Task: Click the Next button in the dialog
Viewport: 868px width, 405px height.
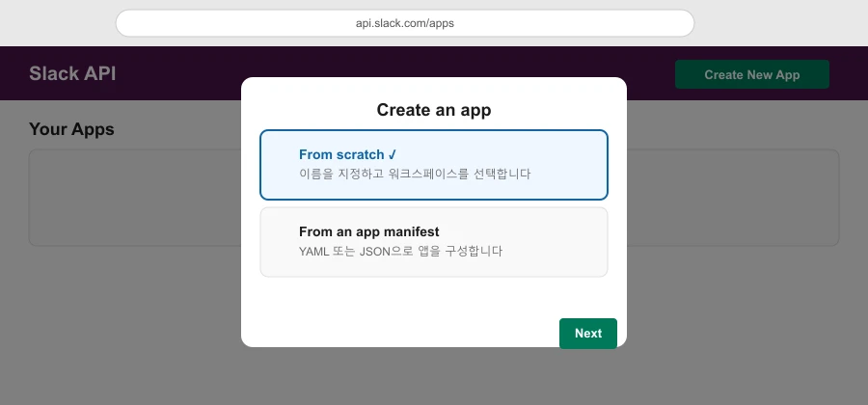Action: (x=588, y=333)
